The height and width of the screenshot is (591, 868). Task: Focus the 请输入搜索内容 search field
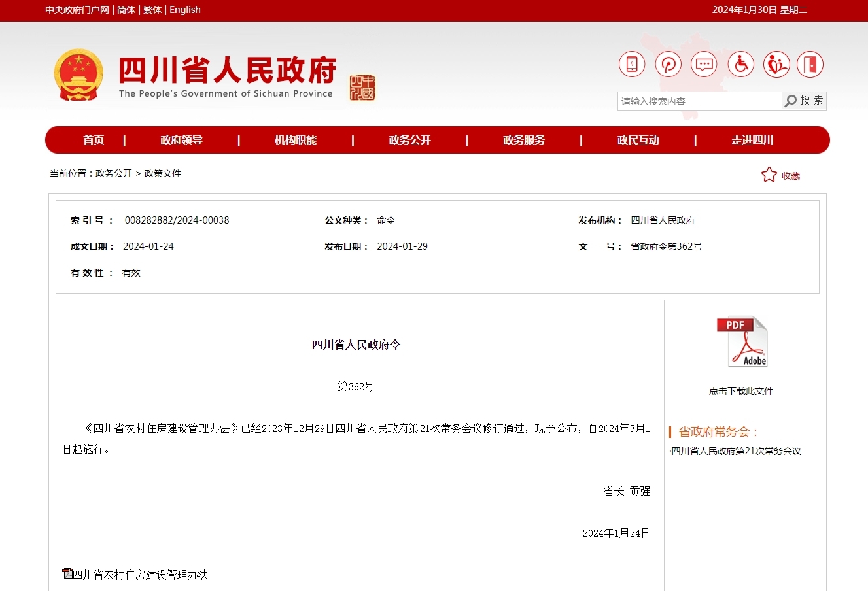coord(699,101)
